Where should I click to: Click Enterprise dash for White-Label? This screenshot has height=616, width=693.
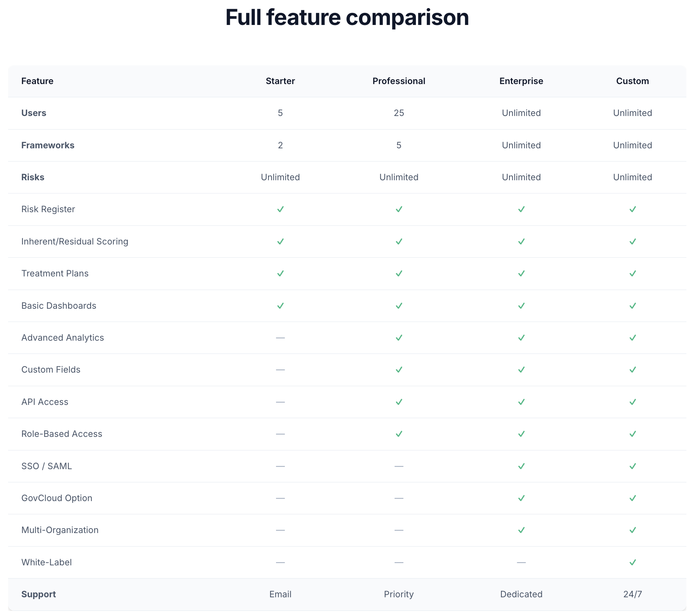521,562
